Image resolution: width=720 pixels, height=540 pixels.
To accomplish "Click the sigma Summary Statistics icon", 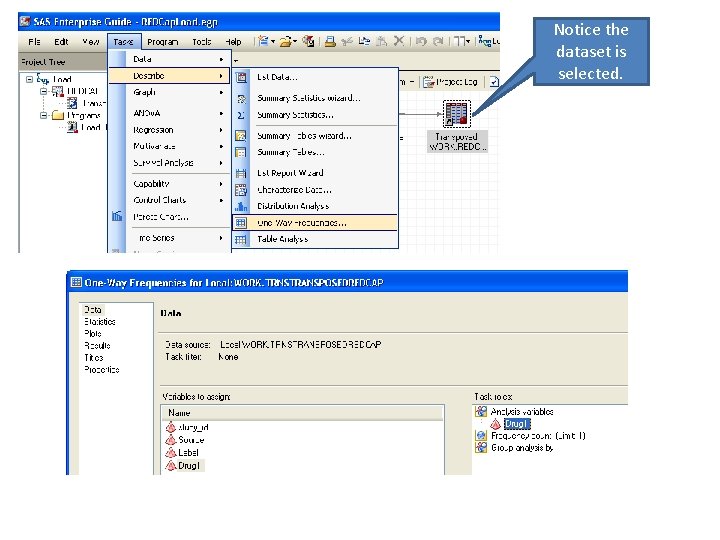I will (x=241, y=115).
